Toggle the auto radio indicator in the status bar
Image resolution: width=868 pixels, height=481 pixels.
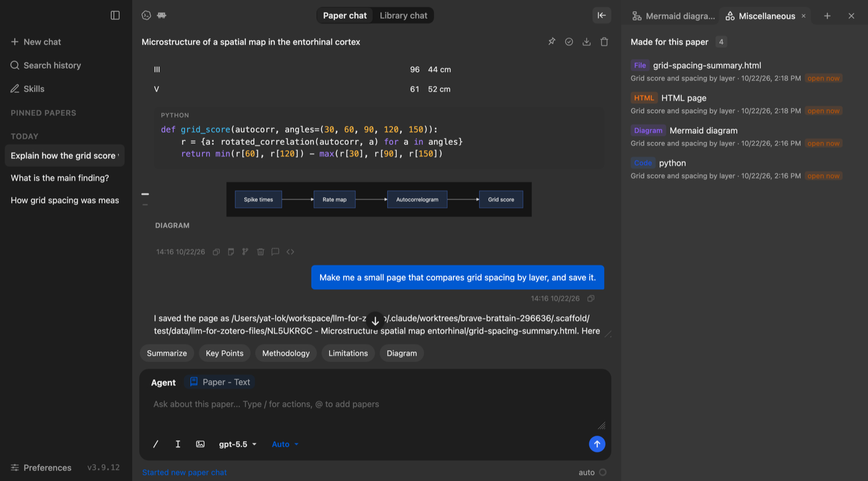click(x=603, y=472)
